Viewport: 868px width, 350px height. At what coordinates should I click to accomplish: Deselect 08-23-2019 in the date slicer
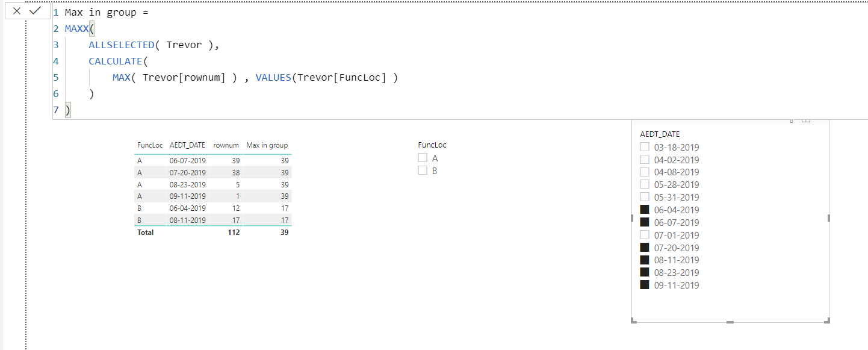click(x=645, y=272)
